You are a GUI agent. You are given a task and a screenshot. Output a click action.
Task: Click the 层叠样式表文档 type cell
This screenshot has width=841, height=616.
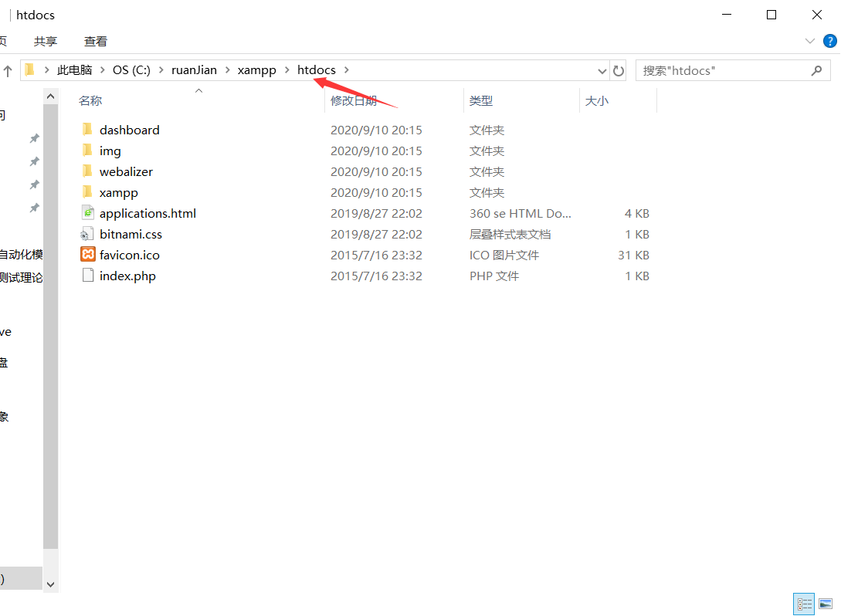click(510, 235)
